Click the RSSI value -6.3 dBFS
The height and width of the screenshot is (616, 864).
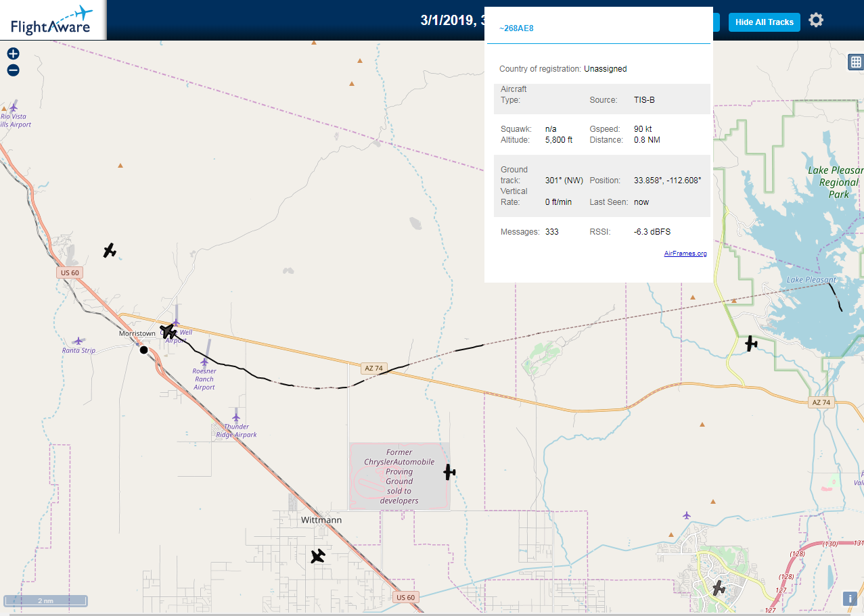pos(652,232)
